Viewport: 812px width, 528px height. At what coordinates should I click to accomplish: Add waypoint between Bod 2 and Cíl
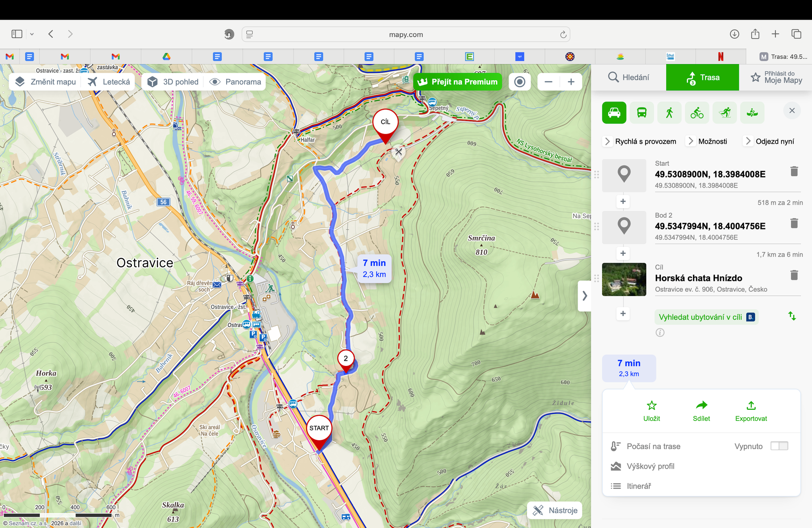point(623,253)
